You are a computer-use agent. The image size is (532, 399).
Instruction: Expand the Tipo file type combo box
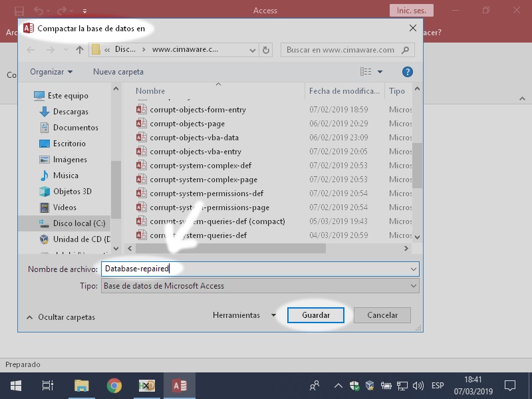coord(259,286)
